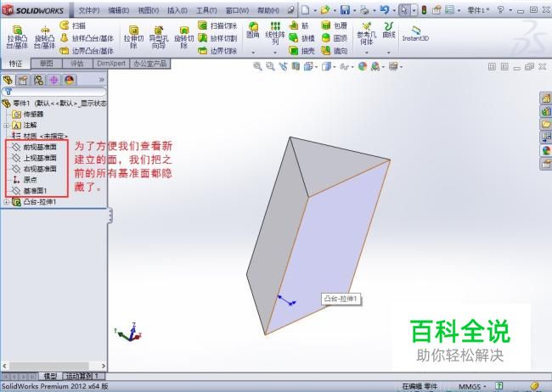Switch to the 运动算例 1 tab
Screen dimensions: 552x392
[x=83, y=376]
